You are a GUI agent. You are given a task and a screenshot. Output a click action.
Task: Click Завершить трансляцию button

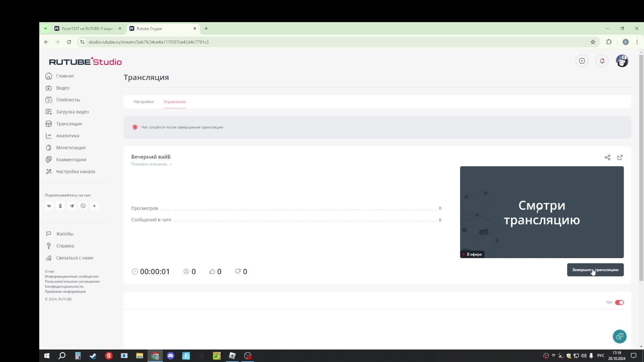click(595, 270)
